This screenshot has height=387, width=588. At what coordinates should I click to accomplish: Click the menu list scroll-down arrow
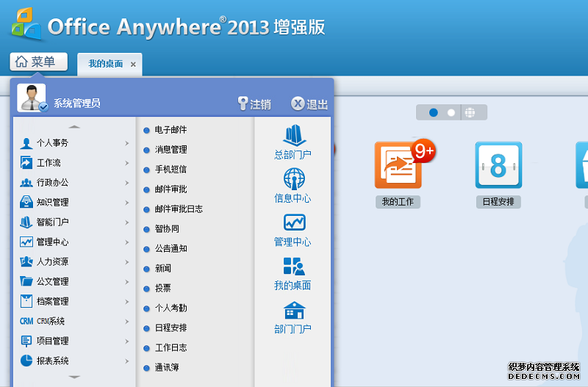[x=74, y=377]
